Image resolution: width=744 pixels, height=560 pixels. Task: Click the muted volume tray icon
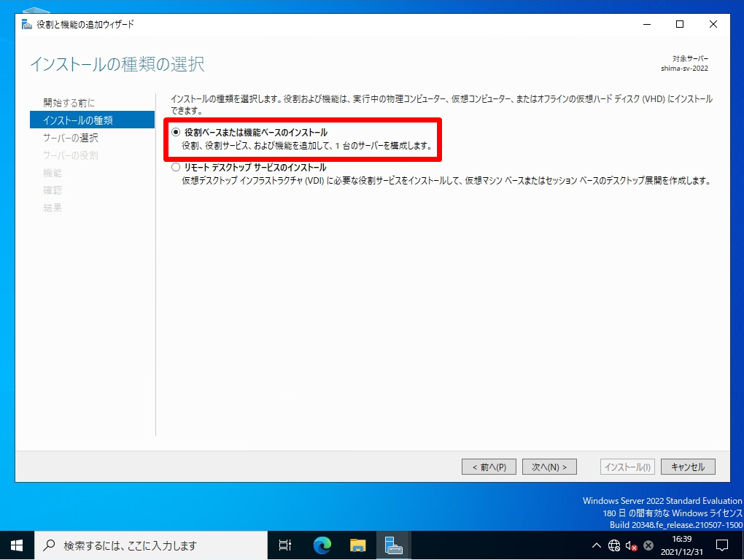point(631,545)
